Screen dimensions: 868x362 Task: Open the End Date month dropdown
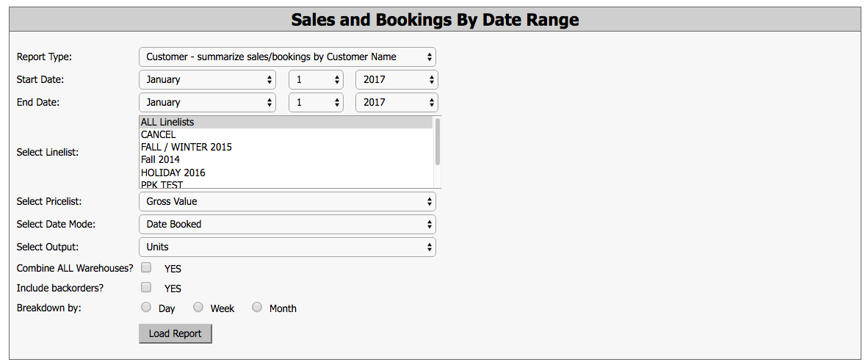[x=207, y=102]
